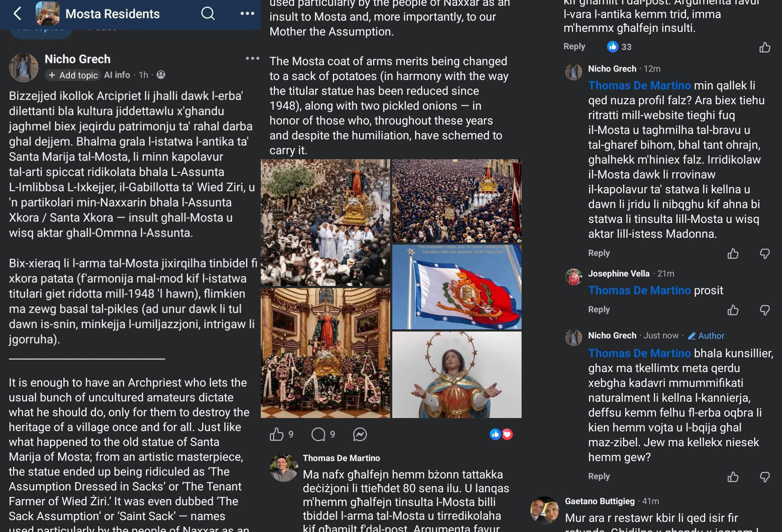This screenshot has width=782, height=532.
Task: Dislike Josephine Vella's prosit comment
Action: click(x=765, y=310)
